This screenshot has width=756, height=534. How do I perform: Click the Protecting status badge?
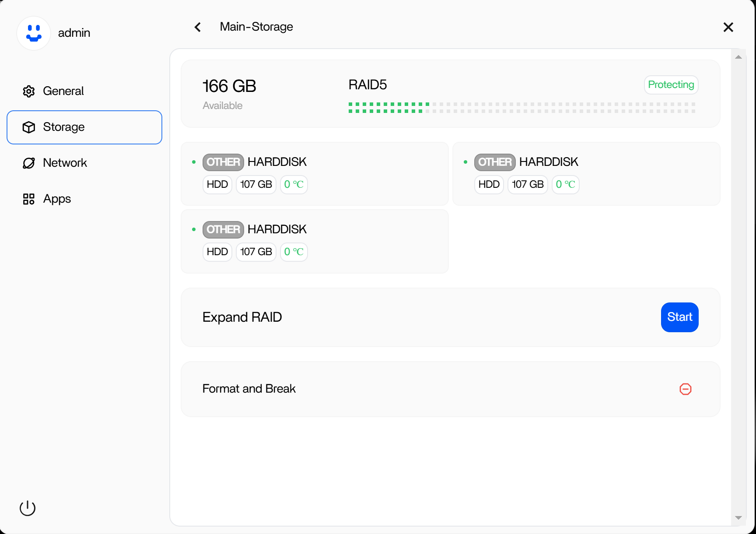tap(671, 84)
